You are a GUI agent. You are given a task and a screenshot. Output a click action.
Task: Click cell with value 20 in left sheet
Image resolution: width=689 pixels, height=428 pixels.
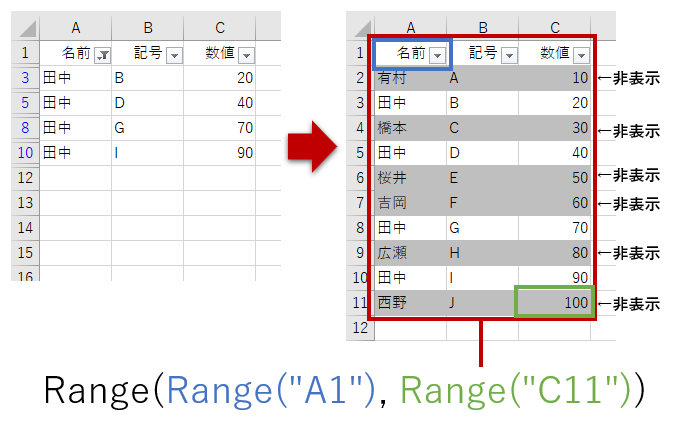tap(220, 78)
